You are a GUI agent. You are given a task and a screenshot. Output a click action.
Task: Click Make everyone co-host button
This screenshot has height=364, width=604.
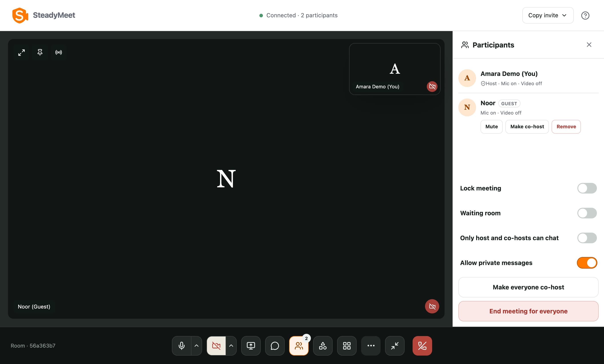pos(528,287)
